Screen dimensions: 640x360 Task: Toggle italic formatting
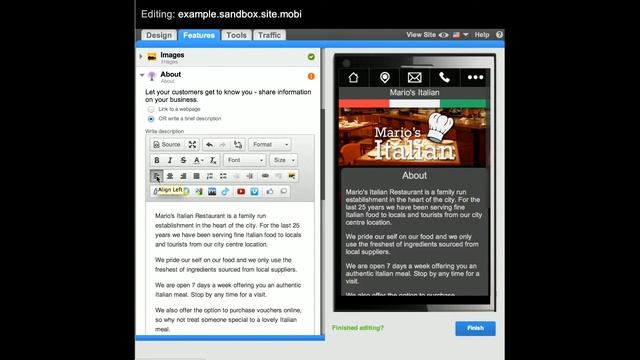point(170,160)
